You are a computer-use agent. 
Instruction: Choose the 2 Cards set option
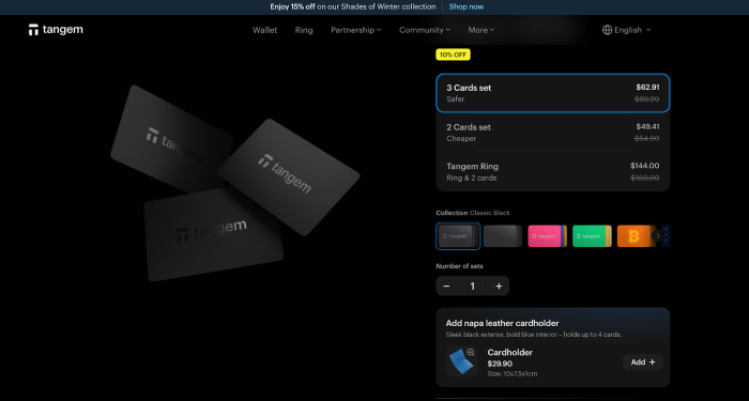click(x=553, y=132)
